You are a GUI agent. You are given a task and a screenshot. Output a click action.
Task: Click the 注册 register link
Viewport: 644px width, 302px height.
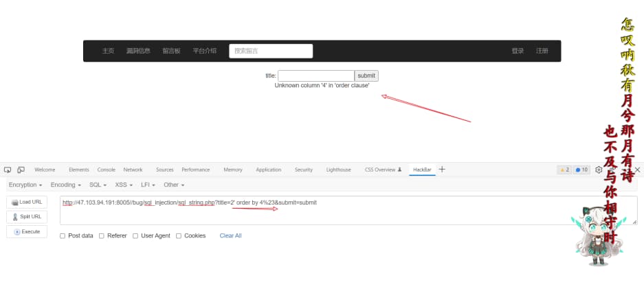(x=542, y=51)
